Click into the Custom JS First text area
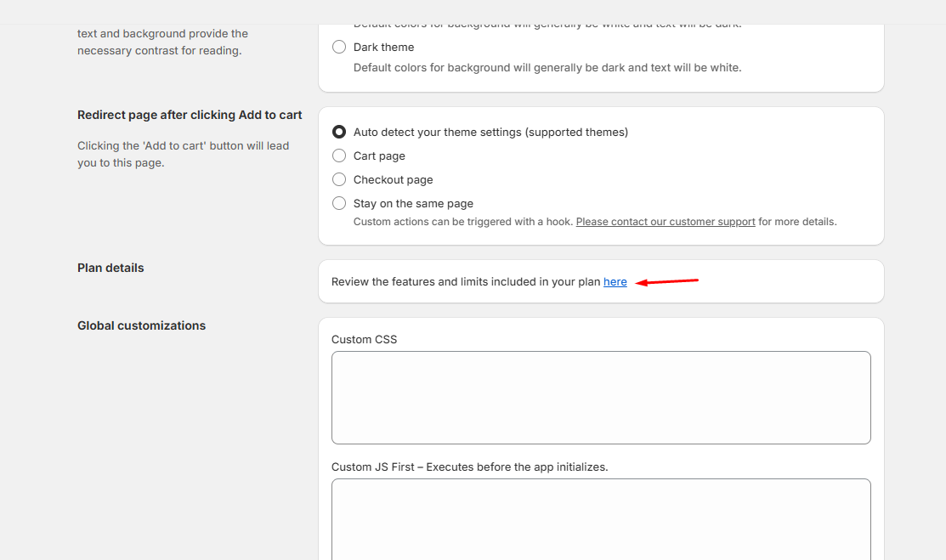 pyautogui.click(x=601, y=518)
